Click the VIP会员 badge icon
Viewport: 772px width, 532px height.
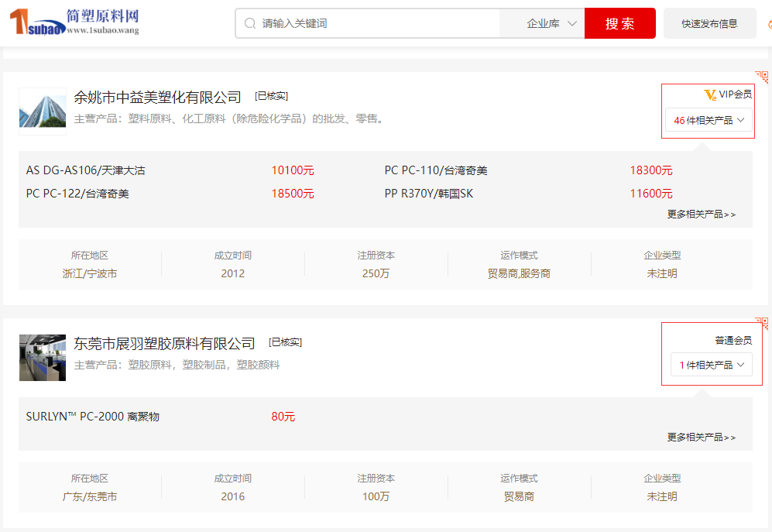pyautogui.click(x=710, y=94)
